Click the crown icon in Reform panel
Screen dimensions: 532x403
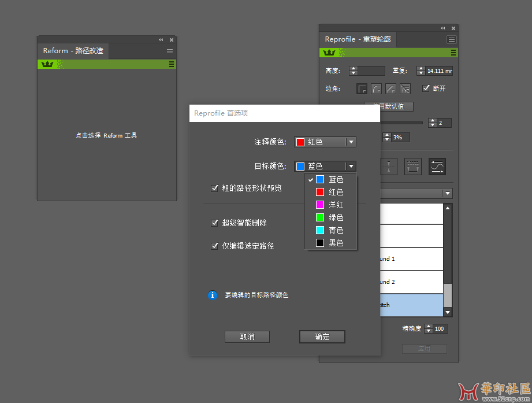point(47,64)
